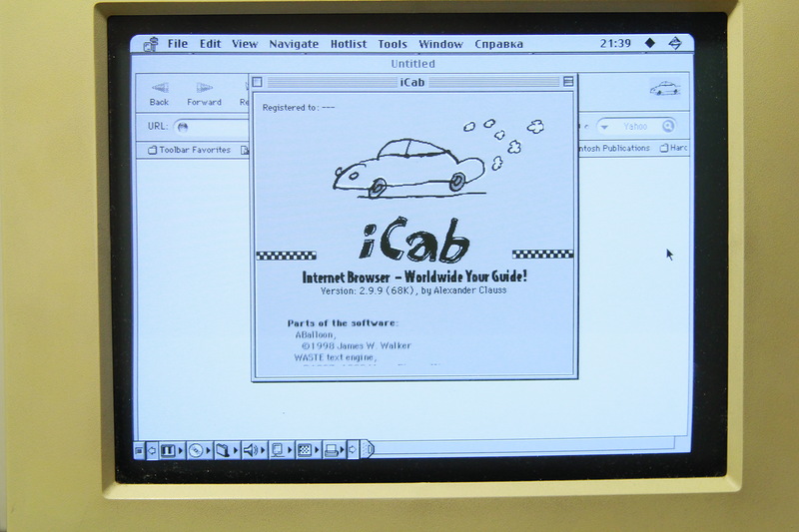Click the sound volume speaker module
The width and height of the screenshot is (799, 532).
coord(251,450)
